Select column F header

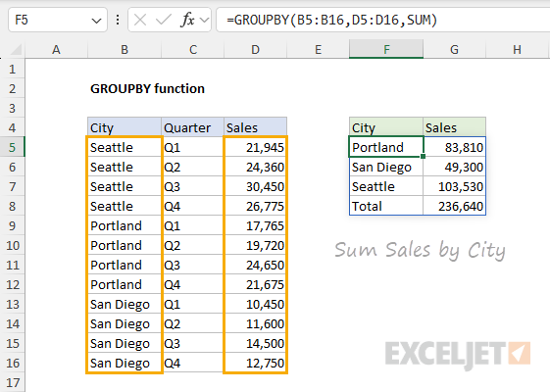(386, 49)
